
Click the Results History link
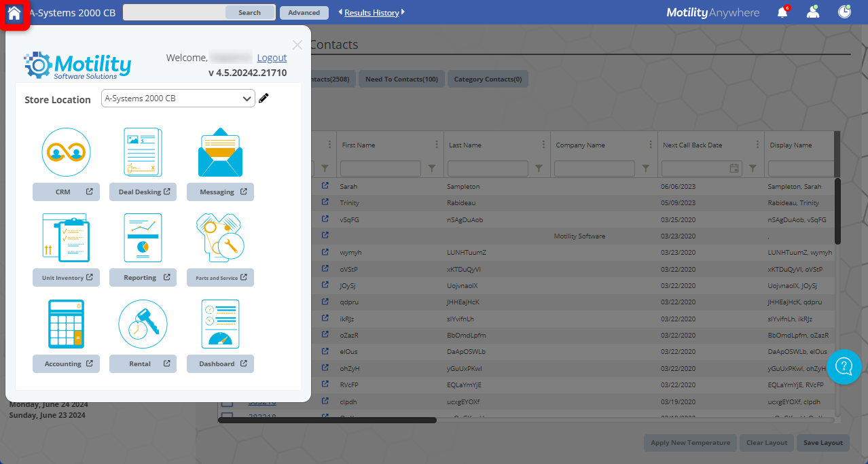pos(372,12)
